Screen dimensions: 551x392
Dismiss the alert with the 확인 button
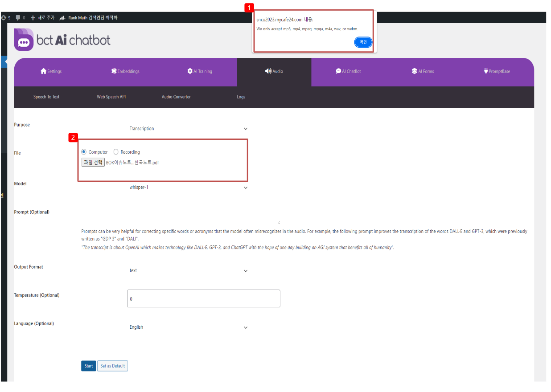pyautogui.click(x=363, y=42)
